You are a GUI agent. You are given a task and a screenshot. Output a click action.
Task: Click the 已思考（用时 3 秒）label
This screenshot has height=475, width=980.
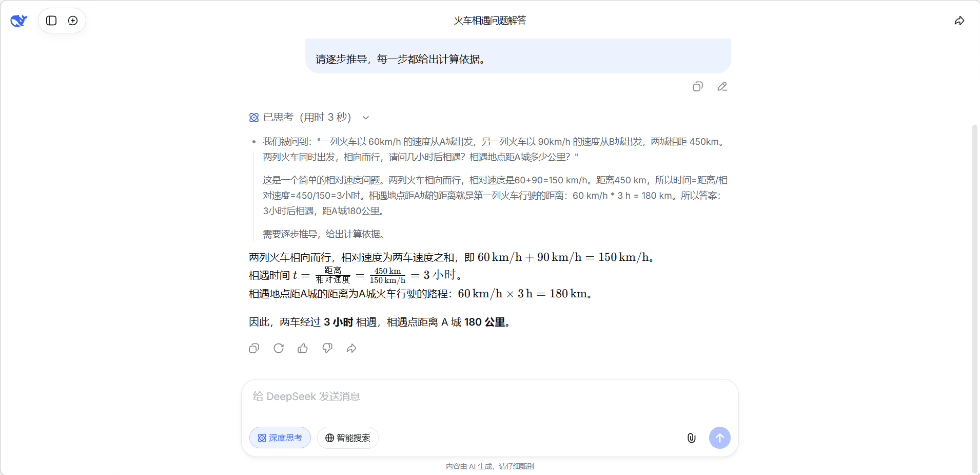coord(307,118)
